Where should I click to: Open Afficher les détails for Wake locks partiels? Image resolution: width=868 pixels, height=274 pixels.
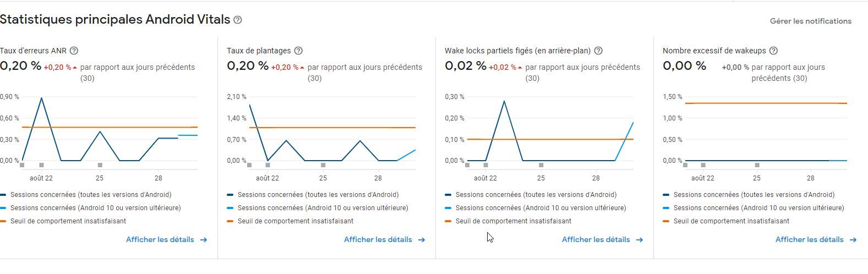(x=596, y=240)
